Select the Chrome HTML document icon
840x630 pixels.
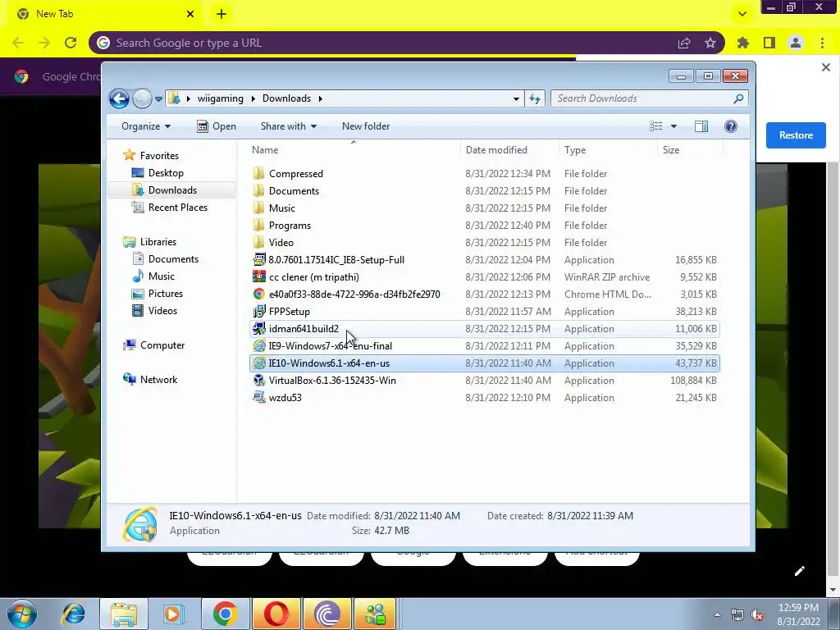(x=259, y=294)
